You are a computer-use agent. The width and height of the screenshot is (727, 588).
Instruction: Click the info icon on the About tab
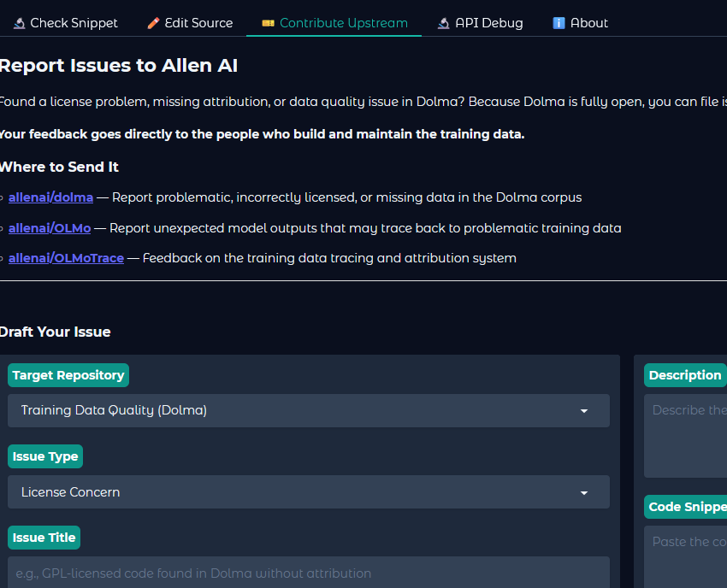(559, 22)
